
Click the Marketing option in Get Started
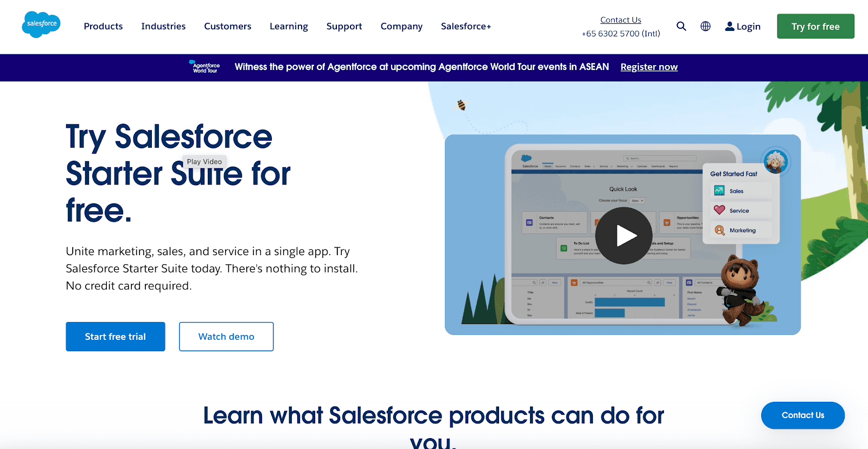pyautogui.click(x=741, y=230)
